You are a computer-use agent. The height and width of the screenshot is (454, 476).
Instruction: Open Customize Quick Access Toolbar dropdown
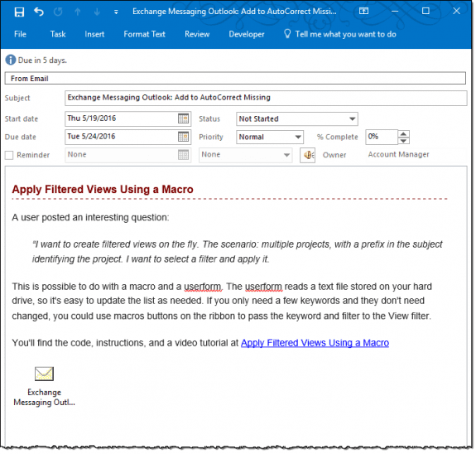coord(116,12)
